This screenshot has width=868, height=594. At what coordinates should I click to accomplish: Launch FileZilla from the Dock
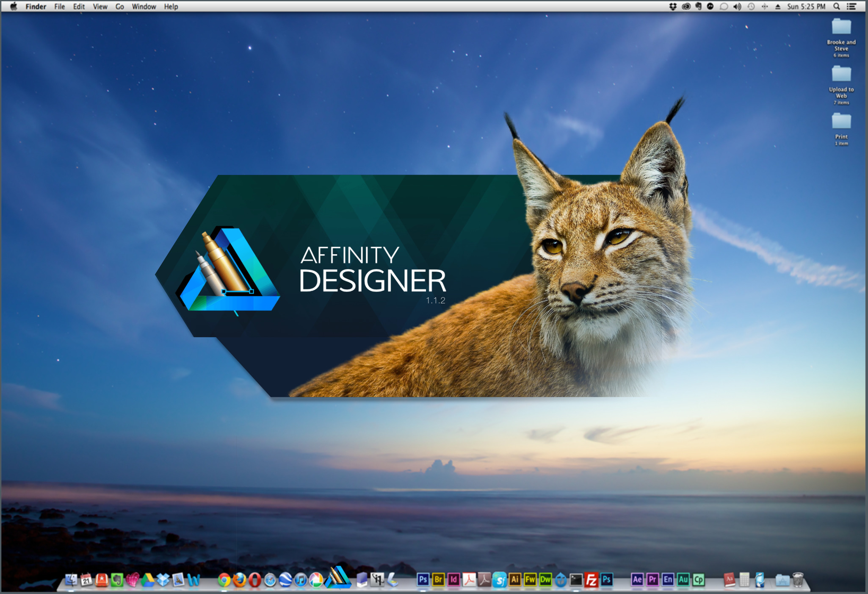tap(592, 580)
